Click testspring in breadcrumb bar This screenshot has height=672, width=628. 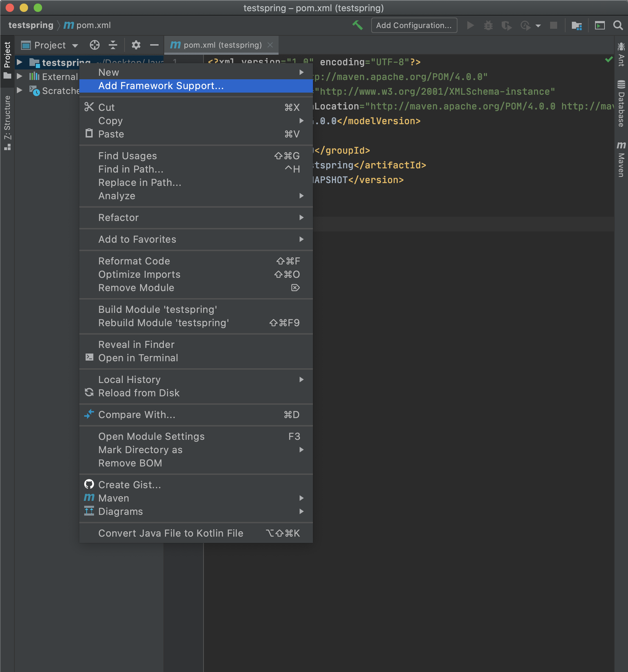(x=31, y=25)
